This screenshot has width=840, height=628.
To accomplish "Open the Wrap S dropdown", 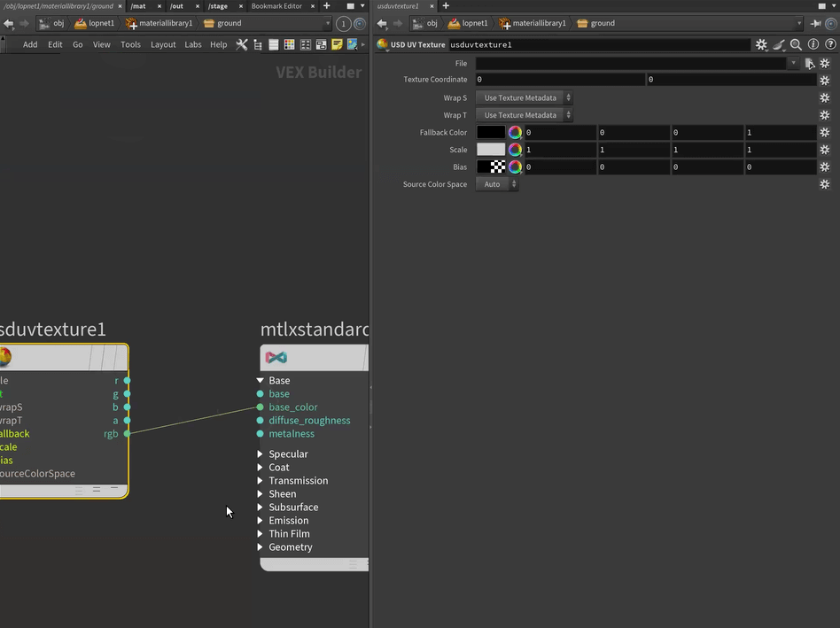I will [524, 98].
